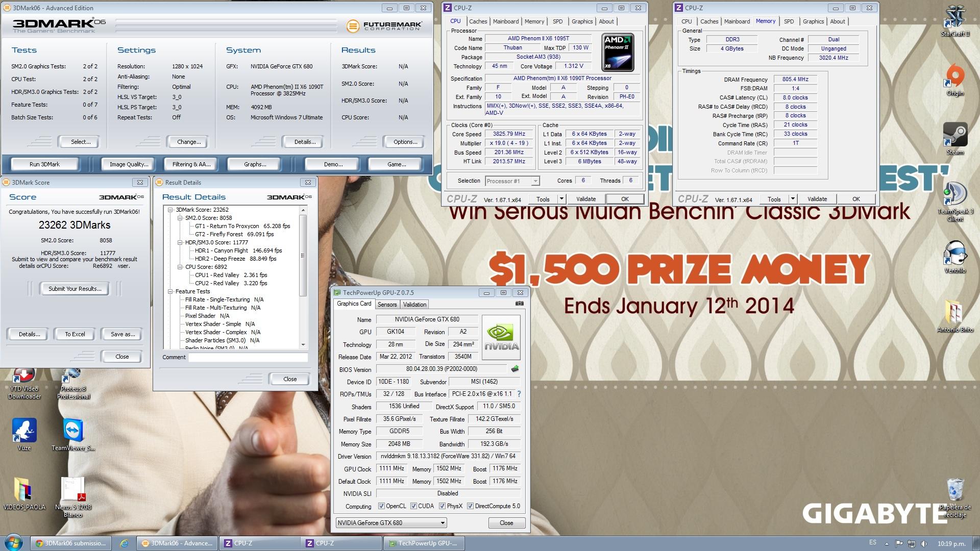Viewport: 980px width, 551px height.
Task: Collapse the 3DMark Score tree node
Action: click(x=170, y=210)
